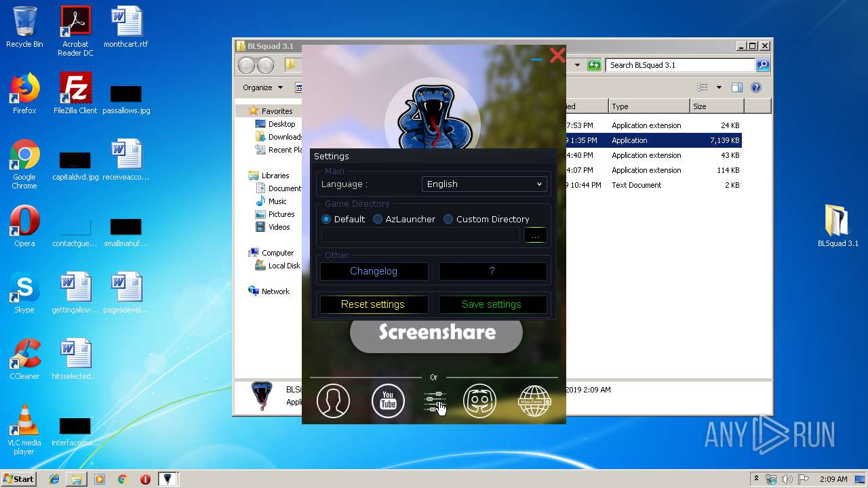Click the question mark help button
868x488 pixels.
pyautogui.click(x=492, y=271)
